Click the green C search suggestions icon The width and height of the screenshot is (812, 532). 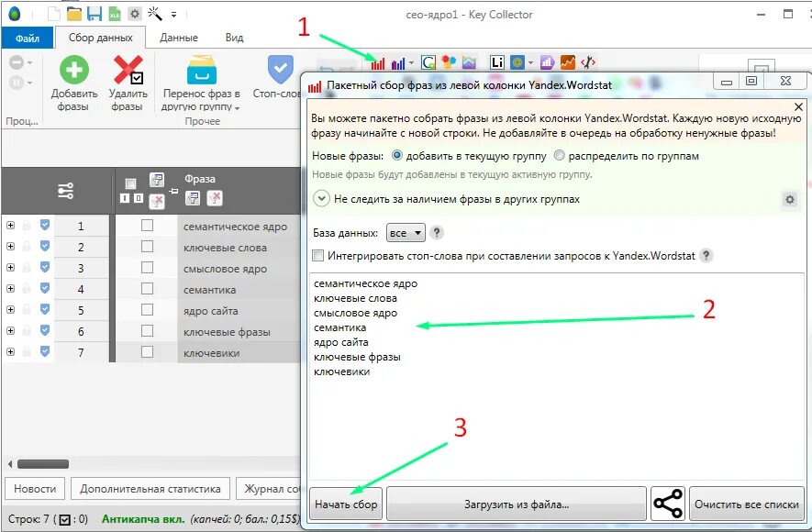[428, 62]
